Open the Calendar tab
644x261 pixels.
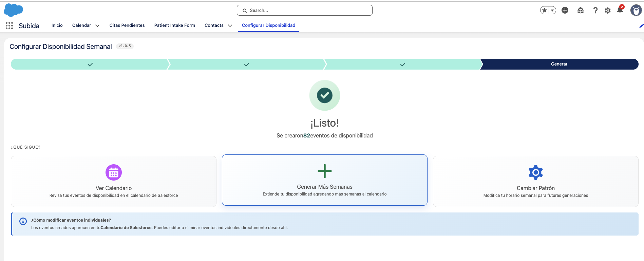[81, 25]
